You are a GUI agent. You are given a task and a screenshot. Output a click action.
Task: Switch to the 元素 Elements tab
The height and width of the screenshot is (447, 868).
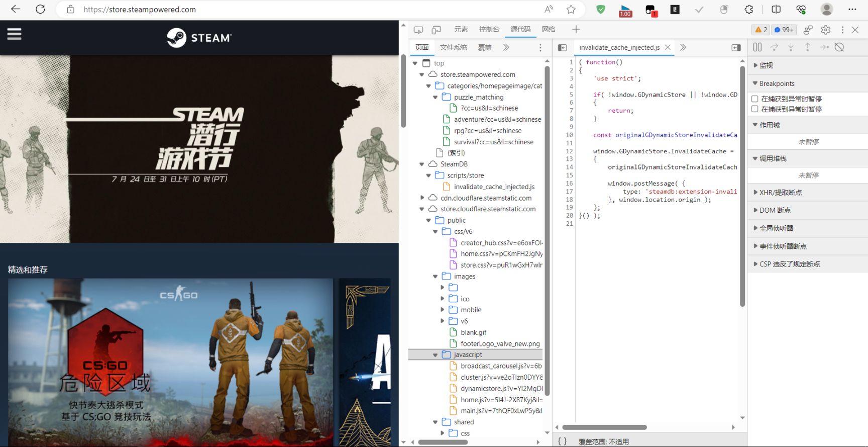461,29
